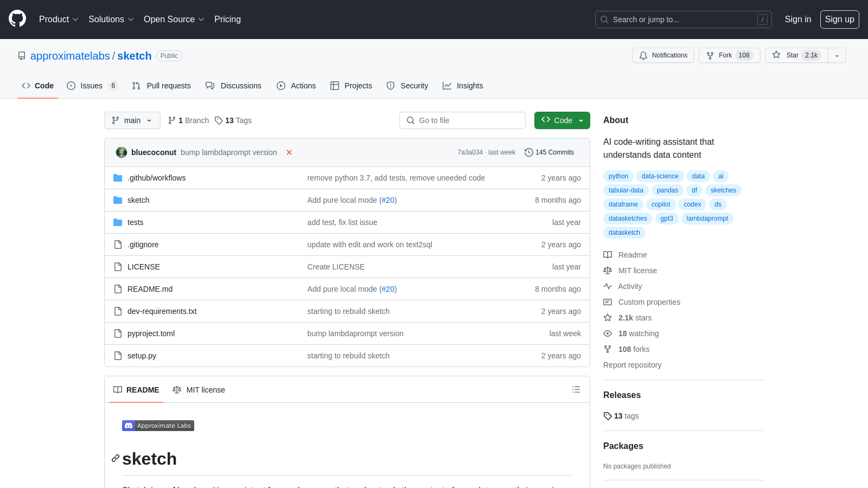Open the 'bump lambdaprompt version' latest commit message
This screenshot has height=488, width=868.
pos(229,152)
